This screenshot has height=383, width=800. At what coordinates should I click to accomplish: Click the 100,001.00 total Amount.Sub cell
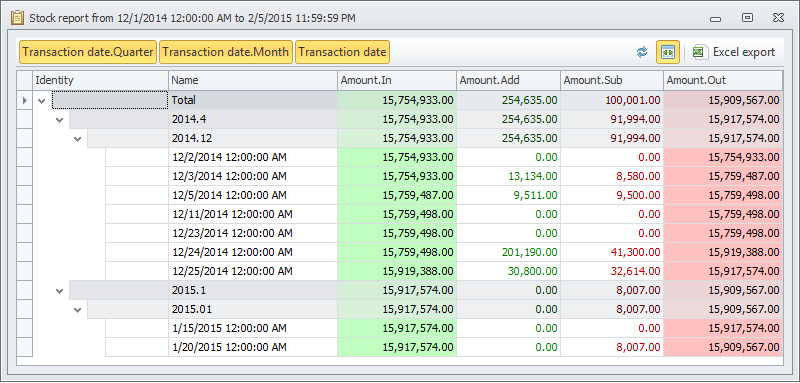tap(612, 101)
